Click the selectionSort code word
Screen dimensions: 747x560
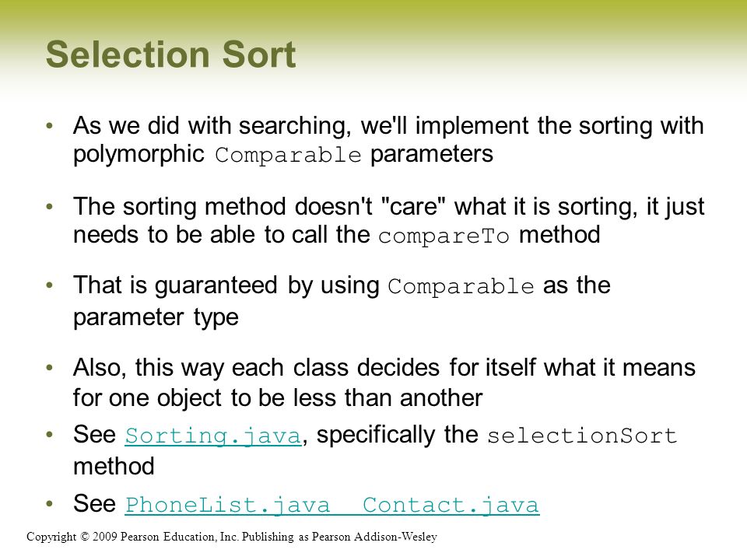[582, 436]
